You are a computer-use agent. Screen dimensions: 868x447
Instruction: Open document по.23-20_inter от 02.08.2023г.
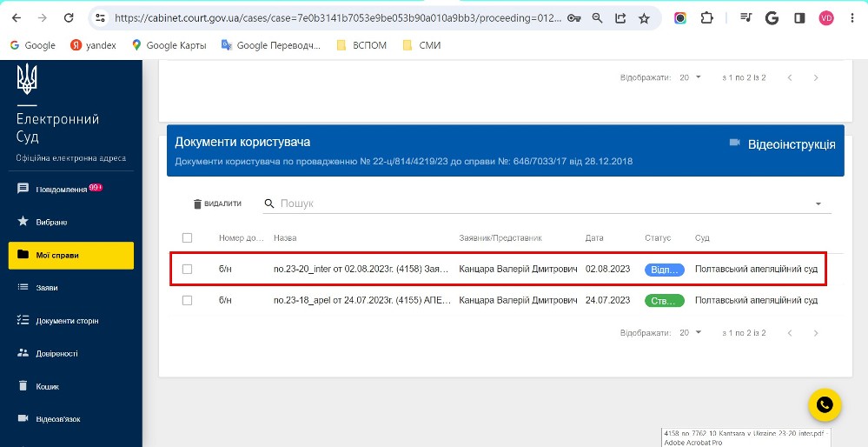[361, 270]
